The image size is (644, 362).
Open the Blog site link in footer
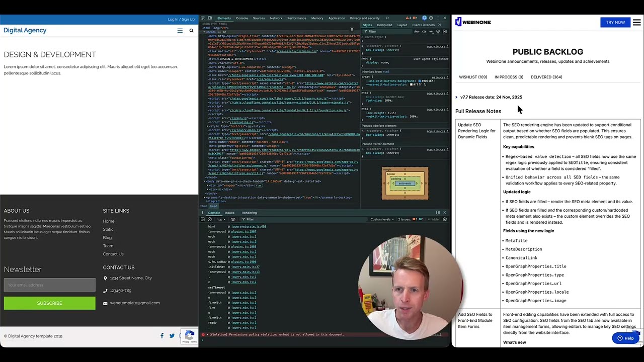coord(107,238)
